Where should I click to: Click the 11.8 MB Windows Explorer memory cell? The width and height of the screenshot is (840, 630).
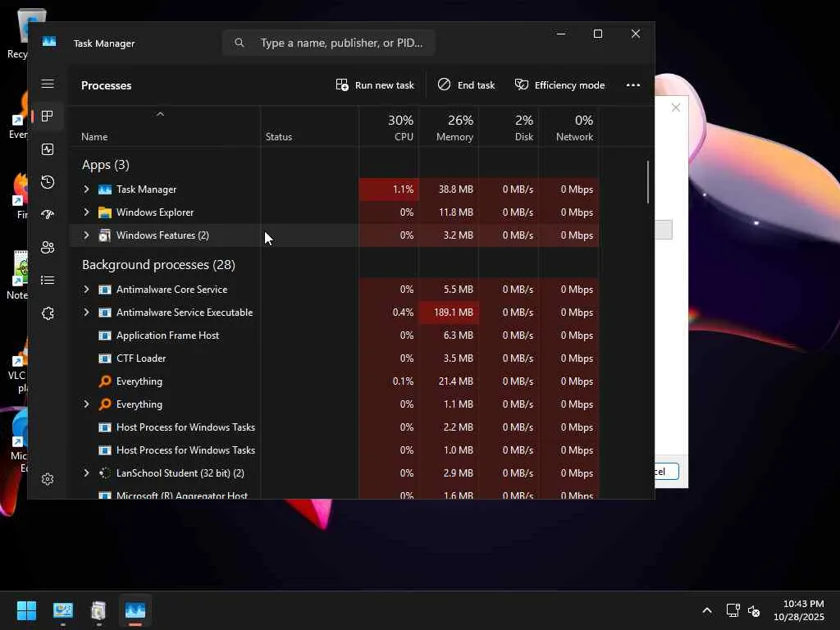pos(449,212)
